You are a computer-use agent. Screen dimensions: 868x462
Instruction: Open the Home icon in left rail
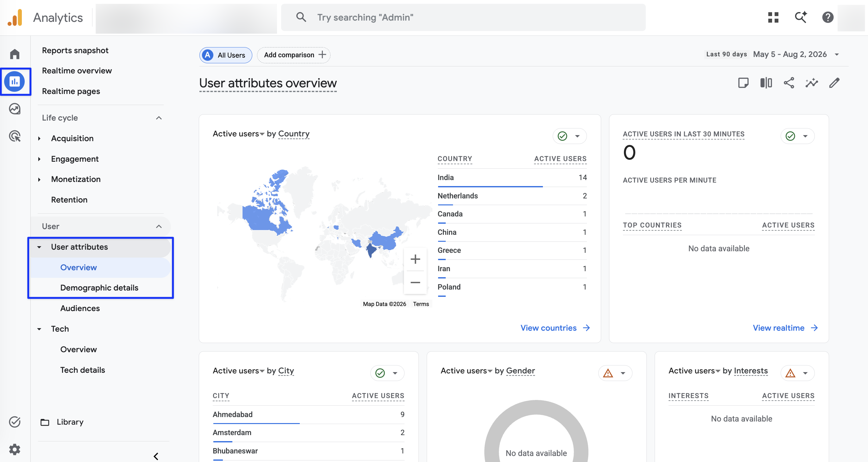tap(15, 54)
